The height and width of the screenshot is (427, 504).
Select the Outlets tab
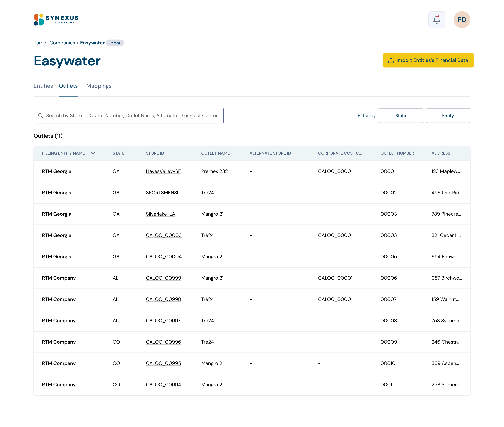(x=68, y=86)
